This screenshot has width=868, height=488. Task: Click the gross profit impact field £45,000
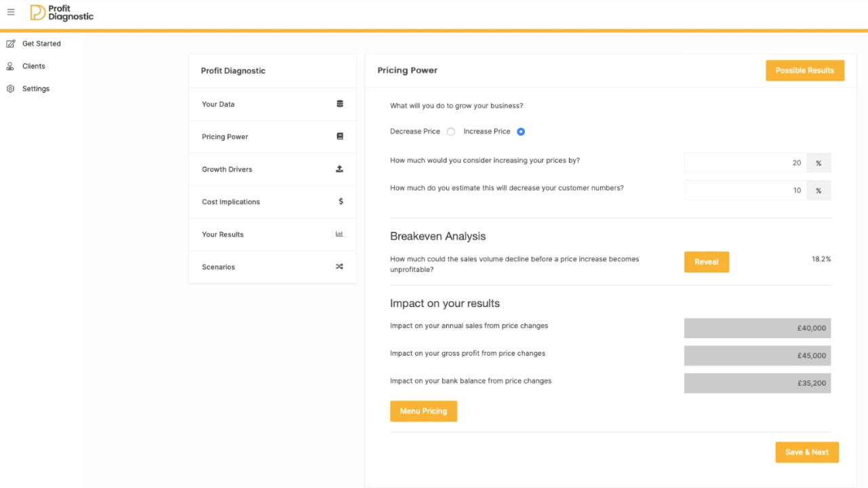point(757,356)
